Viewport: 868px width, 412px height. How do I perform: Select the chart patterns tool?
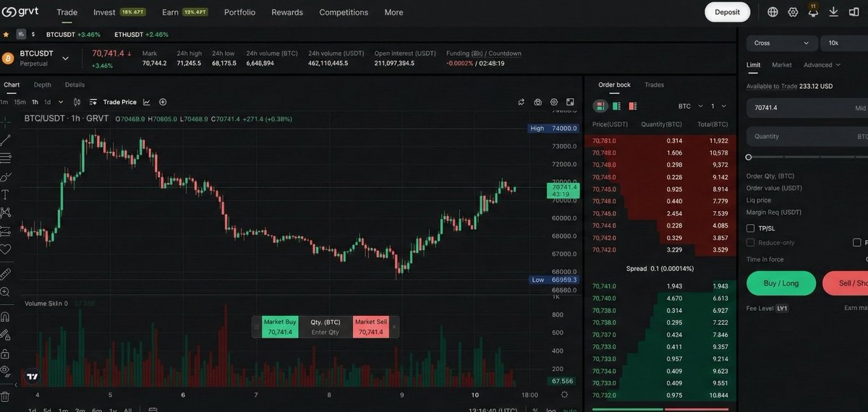[5, 213]
